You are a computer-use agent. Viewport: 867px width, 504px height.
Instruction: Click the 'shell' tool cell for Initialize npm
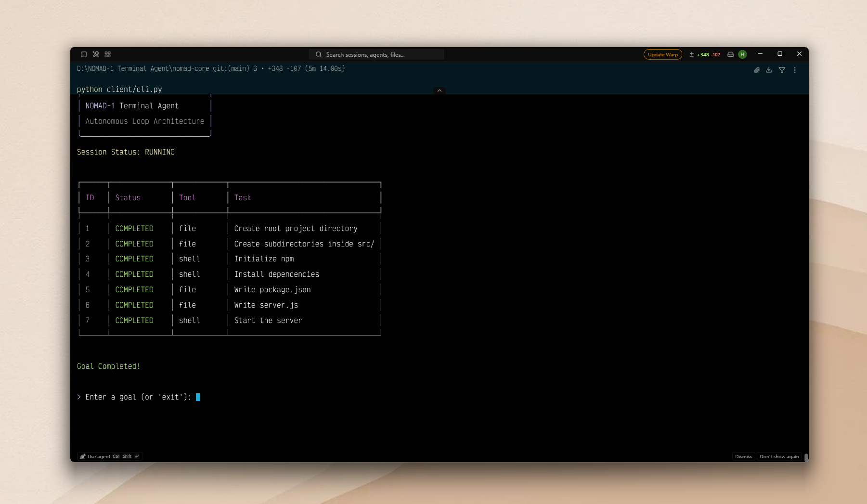190,259
